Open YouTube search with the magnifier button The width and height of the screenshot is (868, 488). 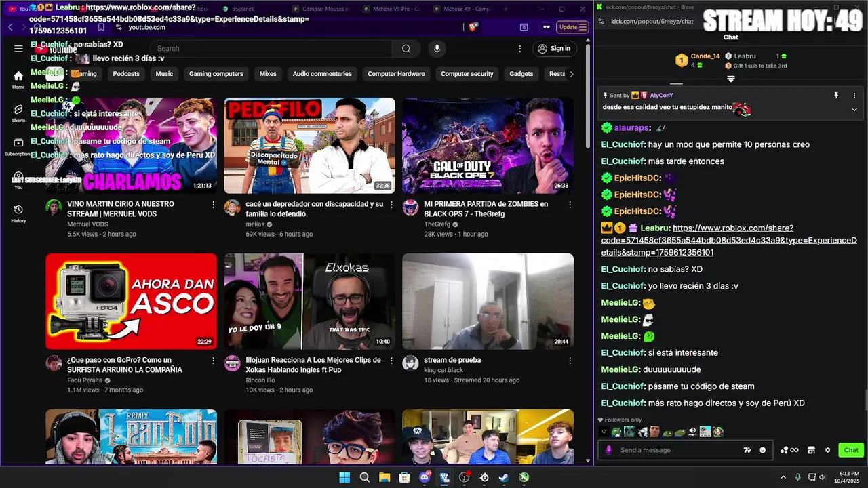coord(406,49)
